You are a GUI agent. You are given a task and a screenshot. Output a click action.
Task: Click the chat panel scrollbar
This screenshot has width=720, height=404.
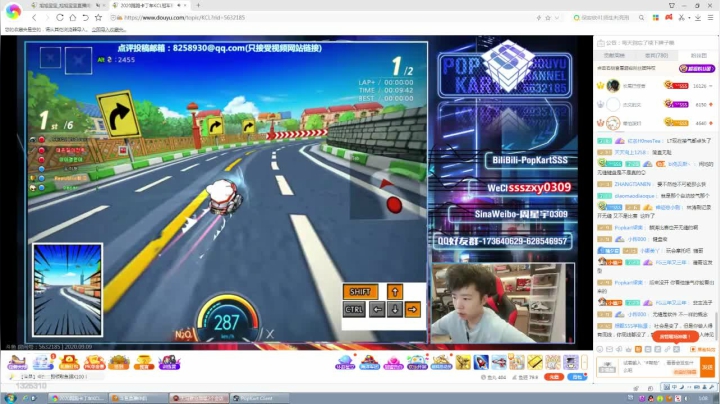coord(716,326)
